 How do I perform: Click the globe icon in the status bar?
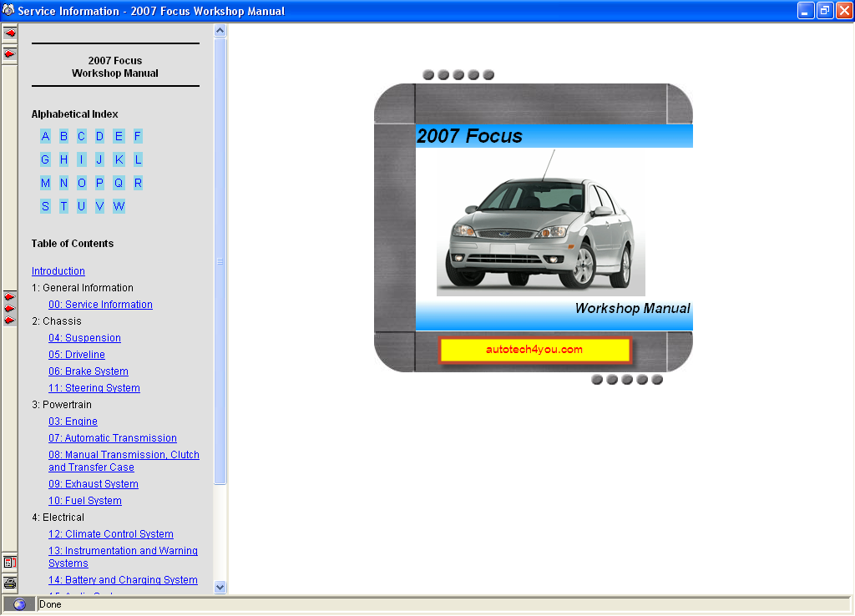click(18, 603)
